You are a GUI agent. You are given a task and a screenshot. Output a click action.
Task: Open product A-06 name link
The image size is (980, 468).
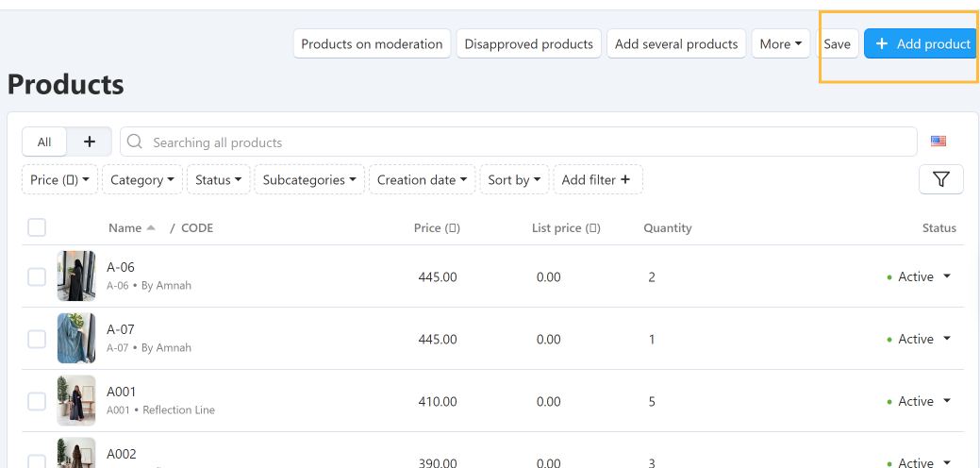pyautogui.click(x=121, y=267)
